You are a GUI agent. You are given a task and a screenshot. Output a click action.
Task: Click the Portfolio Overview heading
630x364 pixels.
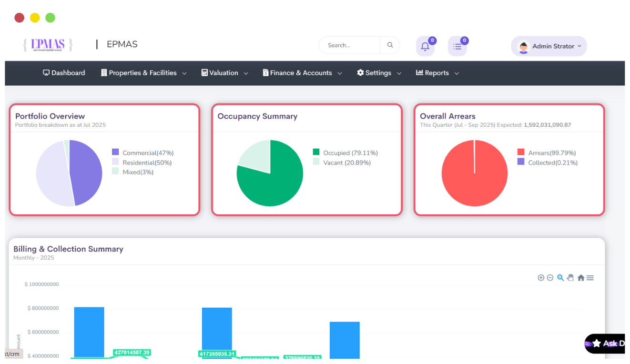click(x=50, y=116)
